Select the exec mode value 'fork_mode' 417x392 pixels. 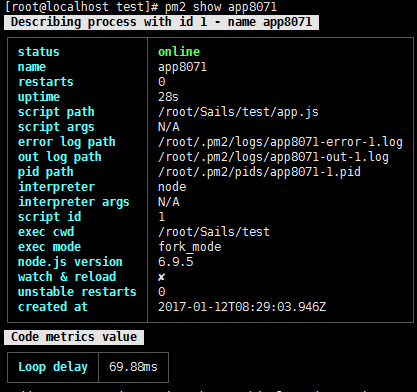[189, 247]
